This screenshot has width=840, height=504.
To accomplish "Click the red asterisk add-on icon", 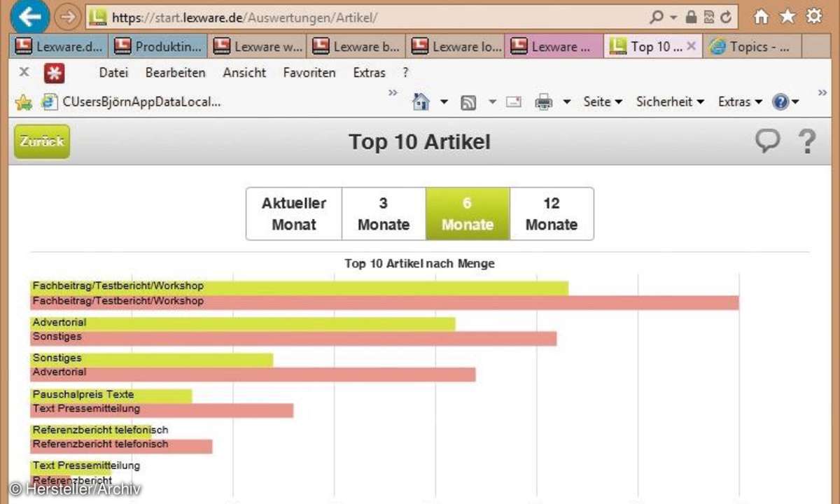I will point(54,73).
